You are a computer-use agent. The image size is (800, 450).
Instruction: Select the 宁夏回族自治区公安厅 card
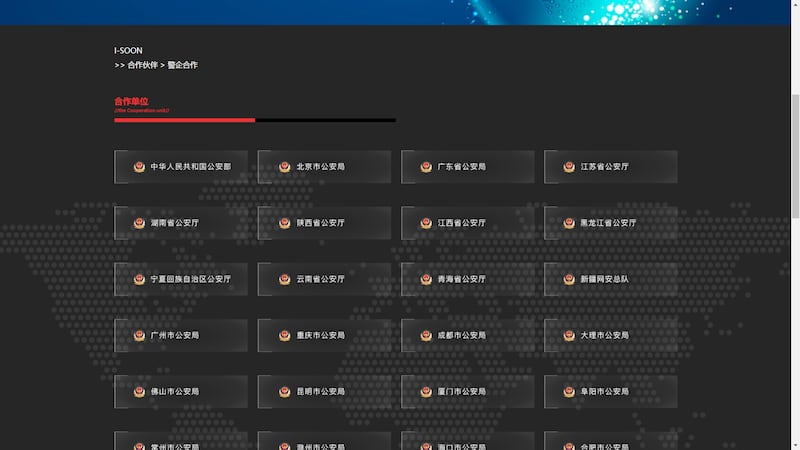(181, 279)
